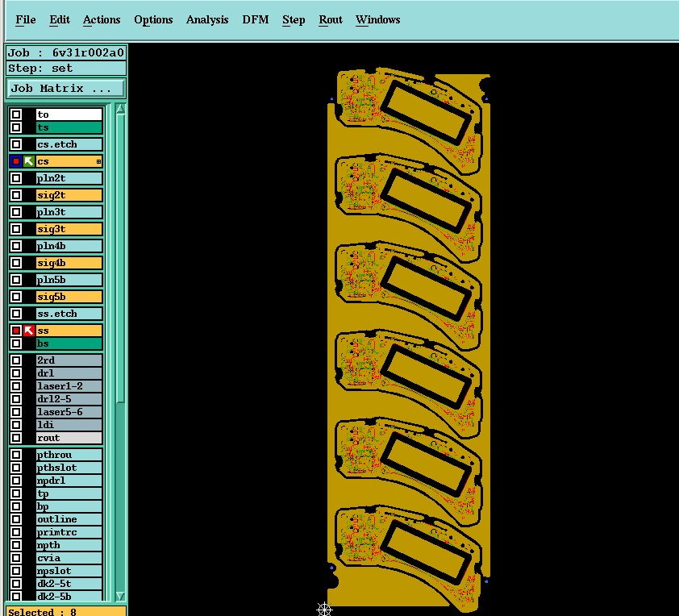The width and height of the screenshot is (679, 616).
Task: Toggle display checkbox for cvia layer
Action: tap(16, 558)
